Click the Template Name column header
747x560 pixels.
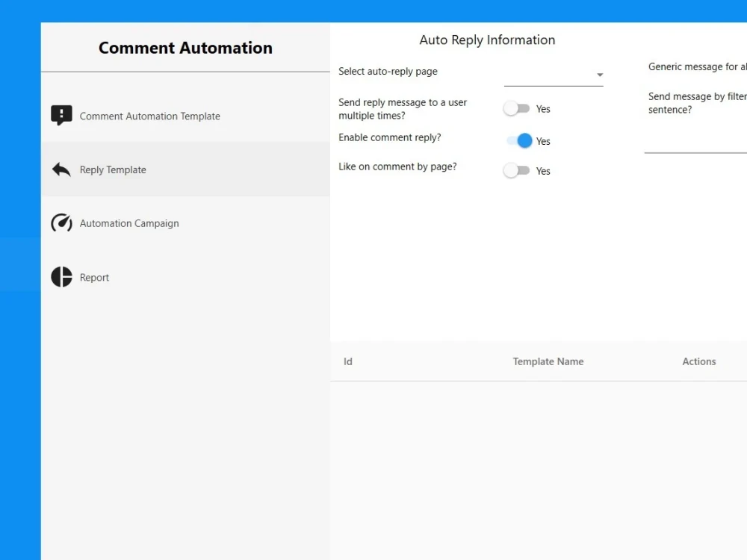point(548,361)
